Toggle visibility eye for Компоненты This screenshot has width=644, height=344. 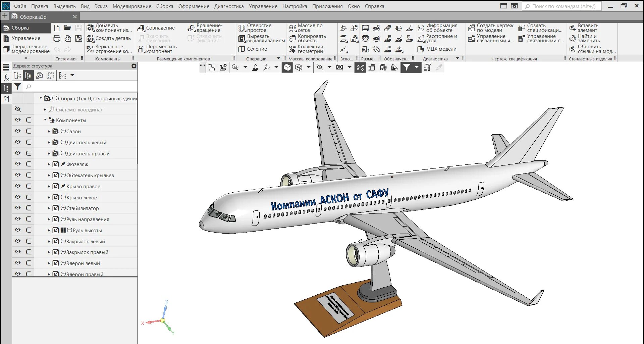[18, 120]
